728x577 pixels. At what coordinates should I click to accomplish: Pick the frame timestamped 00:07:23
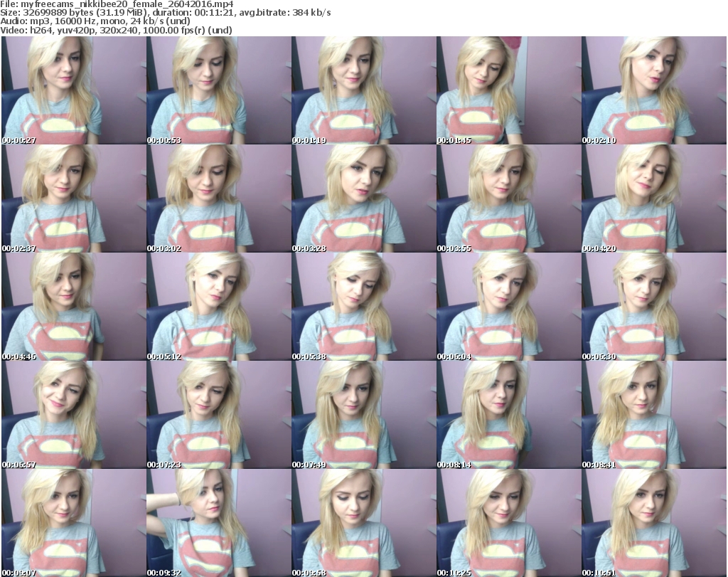click(x=219, y=415)
